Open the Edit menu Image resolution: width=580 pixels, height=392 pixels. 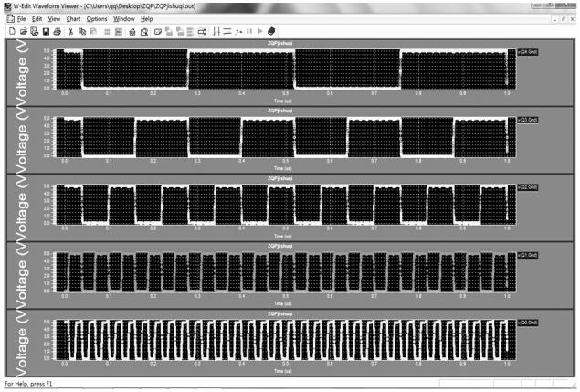pos(37,19)
